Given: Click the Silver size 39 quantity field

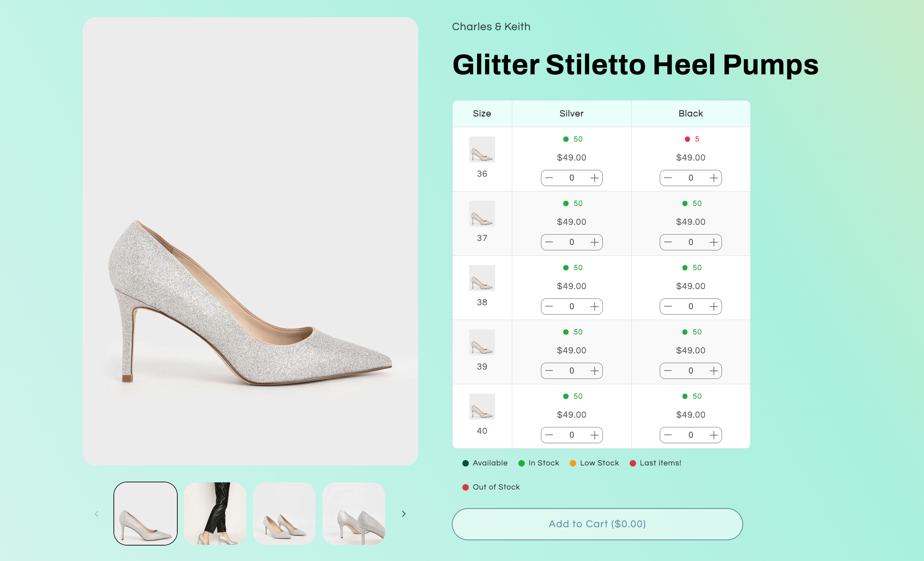Looking at the screenshot, I should pos(571,371).
